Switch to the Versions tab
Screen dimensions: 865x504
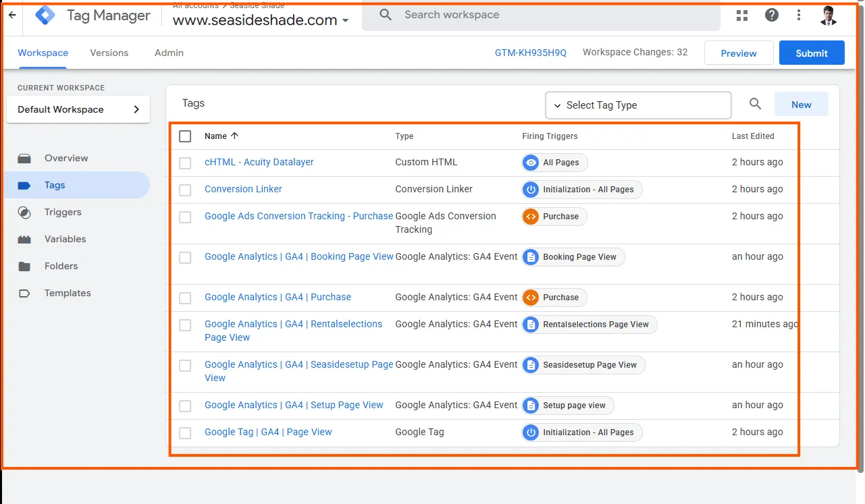(x=109, y=53)
